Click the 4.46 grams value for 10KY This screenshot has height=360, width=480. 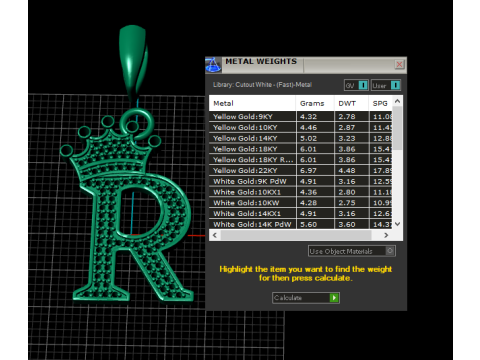308,127
